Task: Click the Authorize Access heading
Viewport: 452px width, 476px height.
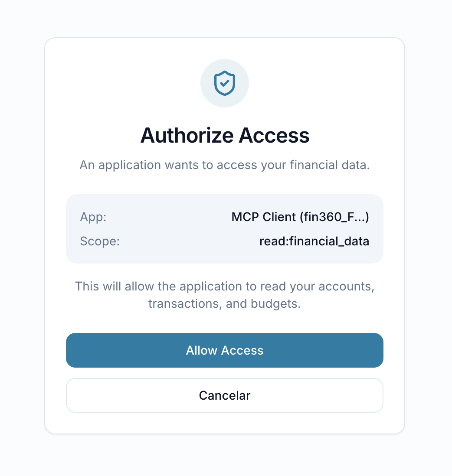Action: point(225,135)
